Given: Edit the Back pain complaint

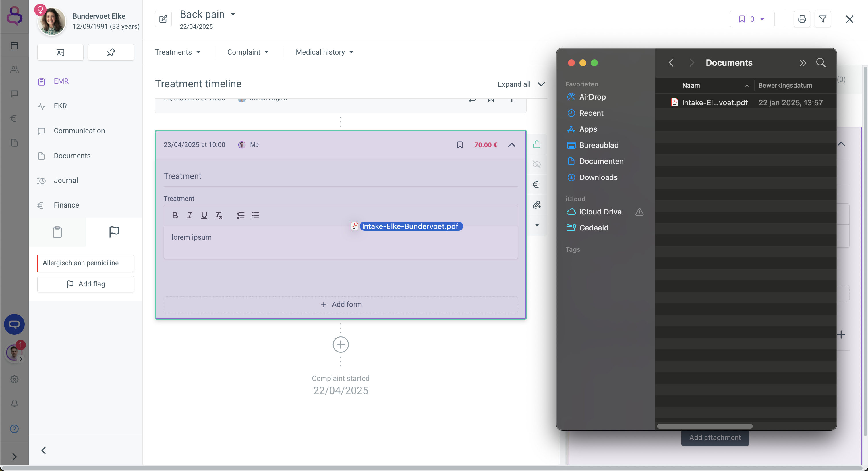Looking at the screenshot, I should pos(163,19).
